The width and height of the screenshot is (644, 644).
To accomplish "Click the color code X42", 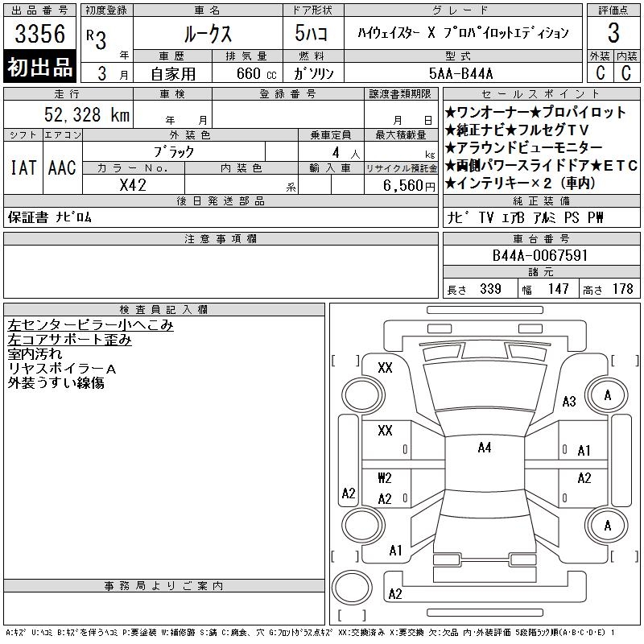I will tap(133, 184).
